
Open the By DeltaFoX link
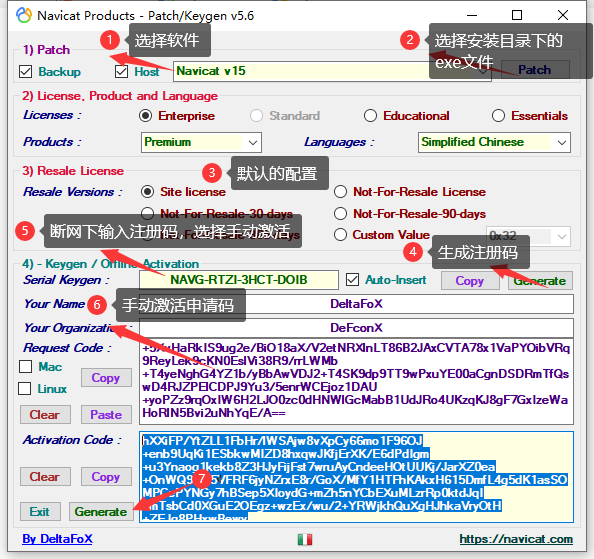[57, 539]
